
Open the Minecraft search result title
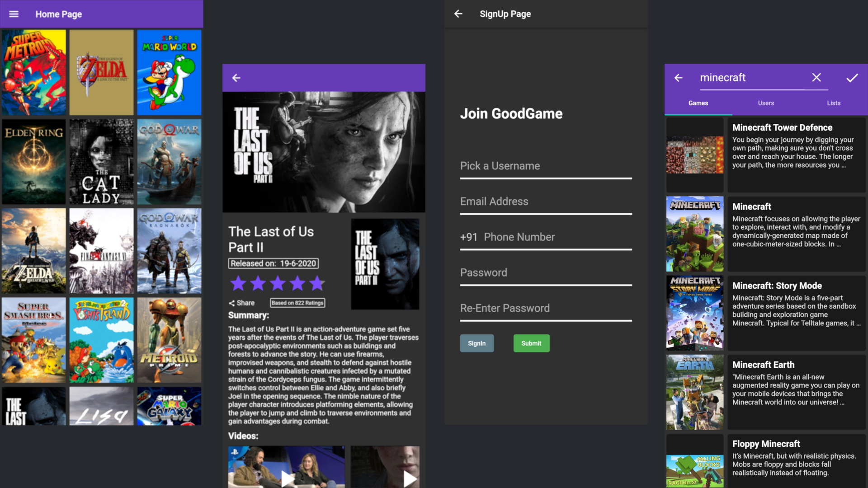[752, 206]
